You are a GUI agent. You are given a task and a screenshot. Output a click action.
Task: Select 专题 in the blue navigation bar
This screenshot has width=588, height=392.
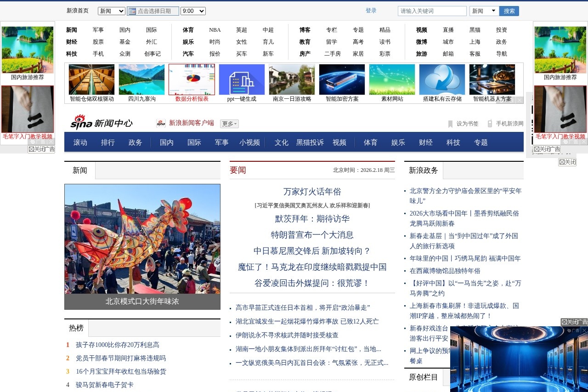coord(481,142)
